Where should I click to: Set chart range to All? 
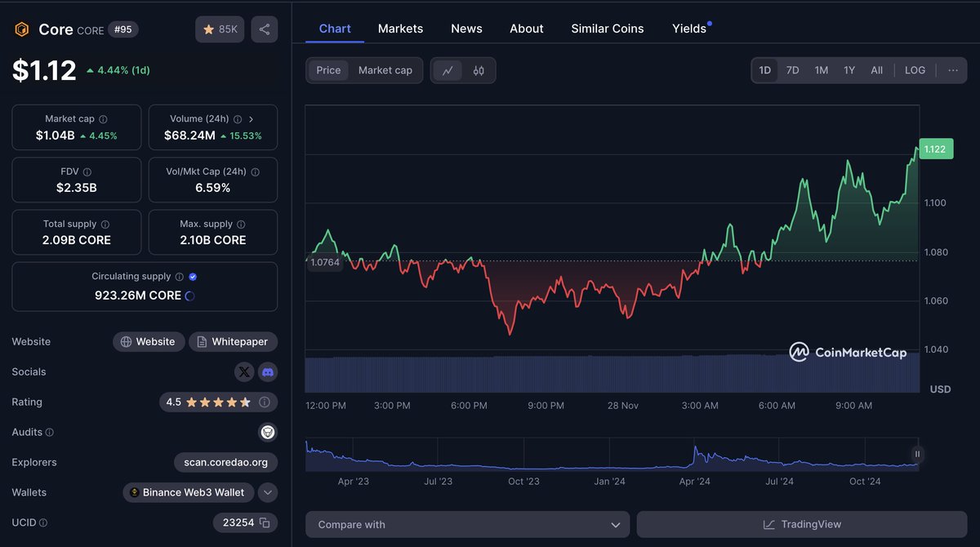point(876,70)
